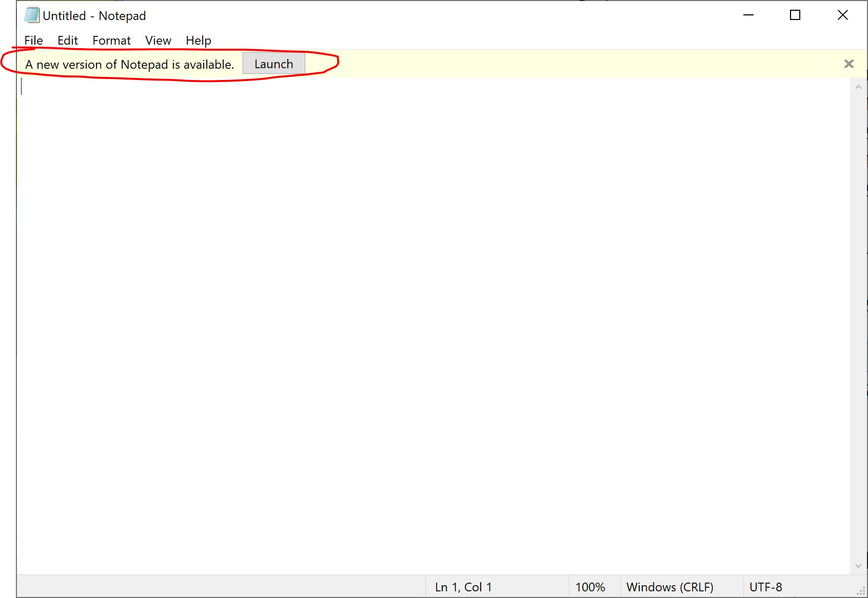The width and height of the screenshot is (868, 598).
Task: Maximize the Notepad window
Action: click(795, 15)
